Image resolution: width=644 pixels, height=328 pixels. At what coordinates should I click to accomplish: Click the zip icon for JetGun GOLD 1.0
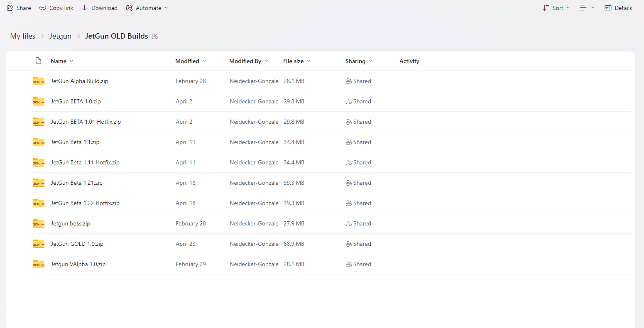39,244
